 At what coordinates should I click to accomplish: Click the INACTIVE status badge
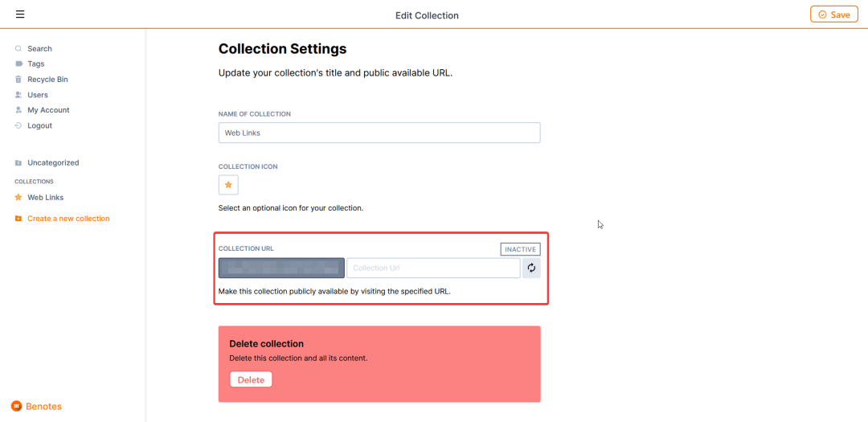520,249
